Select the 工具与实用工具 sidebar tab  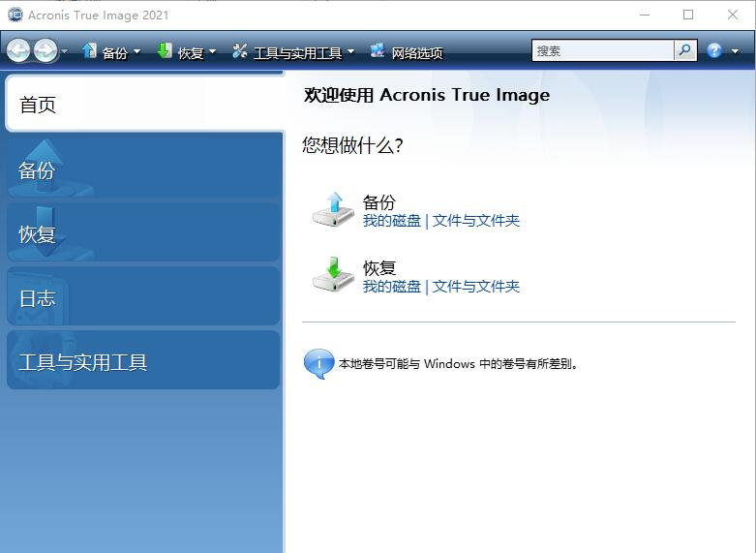(143, 360)
